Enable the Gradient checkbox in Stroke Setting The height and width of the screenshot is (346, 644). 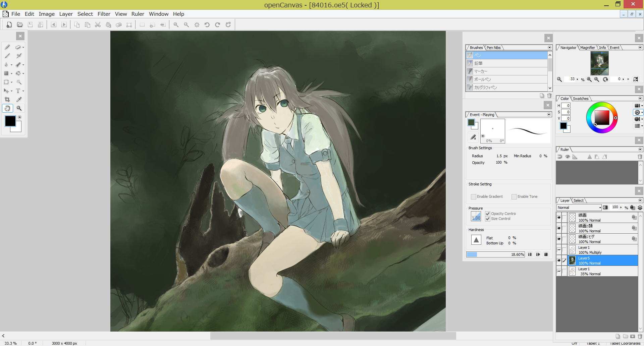click(474, 196)
